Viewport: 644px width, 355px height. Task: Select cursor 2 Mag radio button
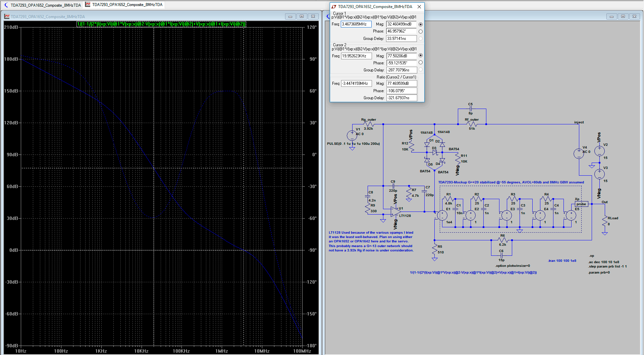pos(421,56)
